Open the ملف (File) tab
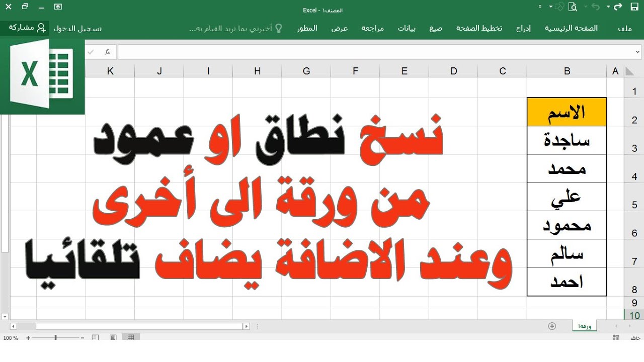Screen dimensions: 644x362 point(625,28)
